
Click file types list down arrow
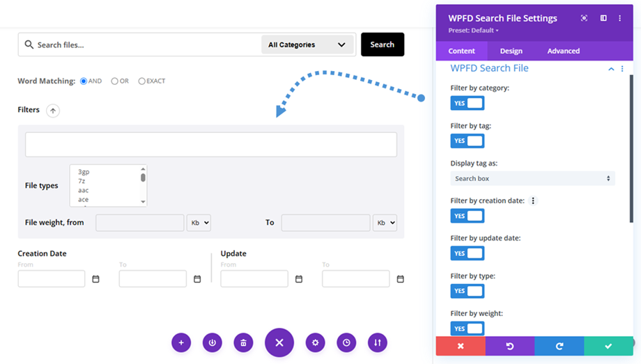click(x=143, y=201)
